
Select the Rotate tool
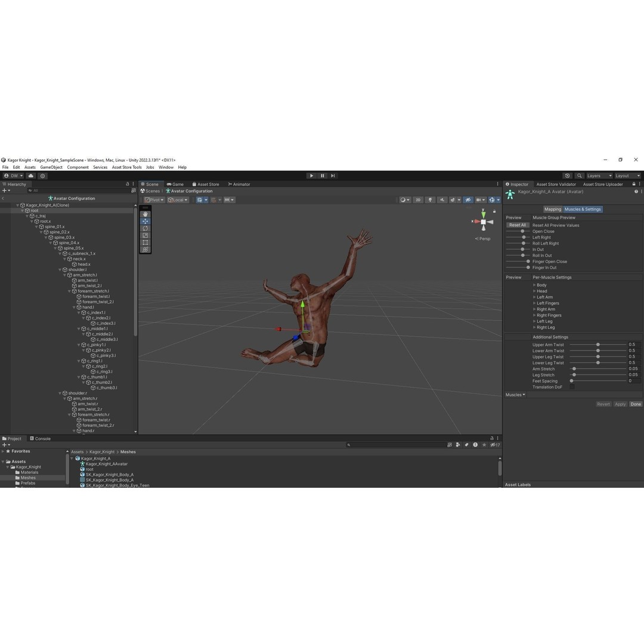145,228
